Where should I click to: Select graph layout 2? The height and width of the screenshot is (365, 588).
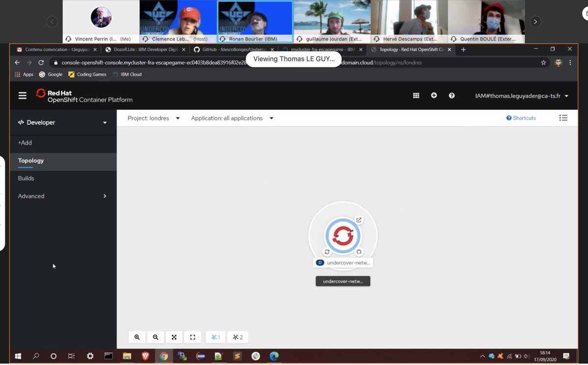click(x=238, y=337)
